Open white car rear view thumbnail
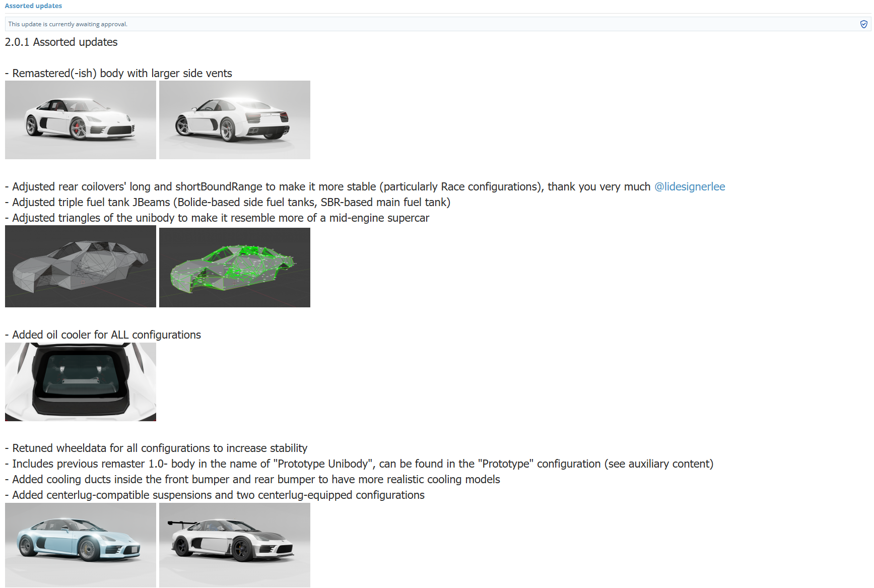 (235, 120)
